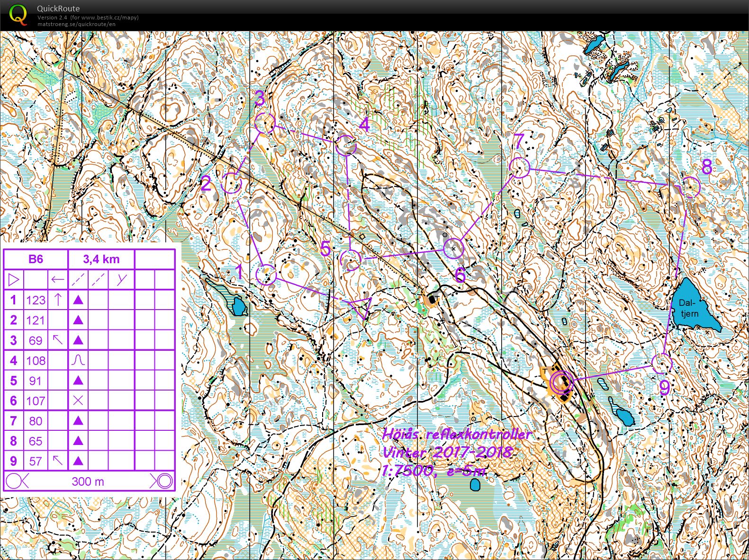Image resolution: width=749 pixels, height=560 pixels.
Task: Click the matstroeng.se/quickroute/en URL
Action: coord(76,24)
